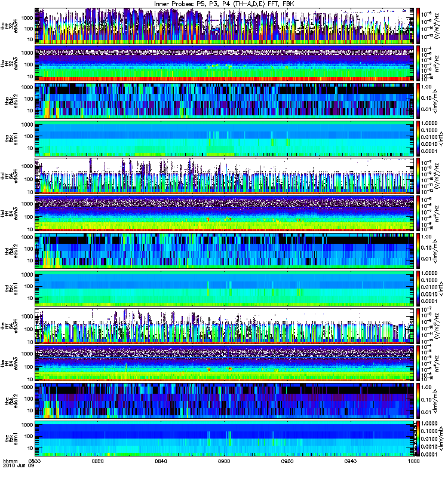The image size is (448, 478).
Task: Click the 'tha fff 32 edc34' y-axis label
Action: (10, 26)
